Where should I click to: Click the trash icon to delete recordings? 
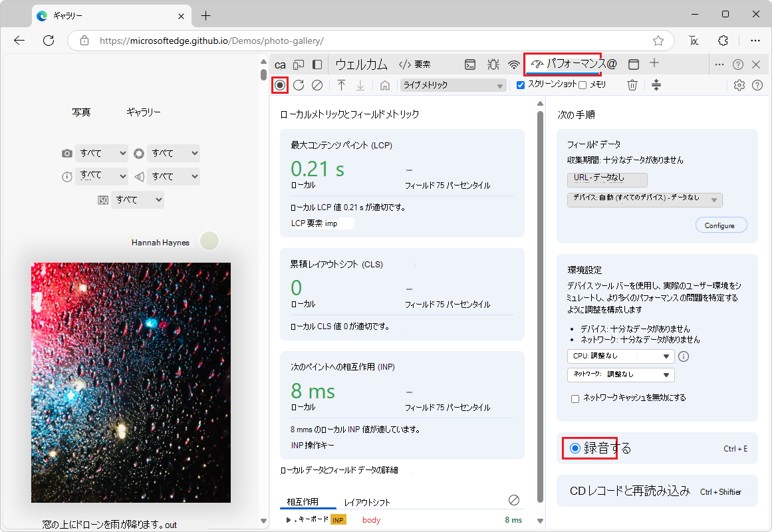pos(632,85)
